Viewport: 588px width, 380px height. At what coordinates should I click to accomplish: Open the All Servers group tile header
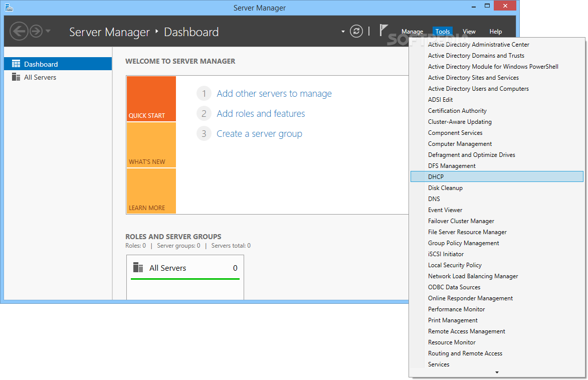[x=185, y=268]
